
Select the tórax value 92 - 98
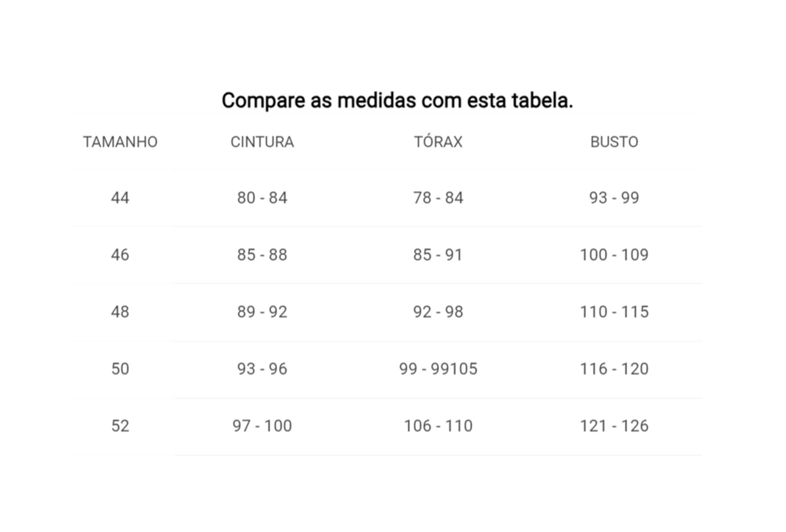pos(438,312)
